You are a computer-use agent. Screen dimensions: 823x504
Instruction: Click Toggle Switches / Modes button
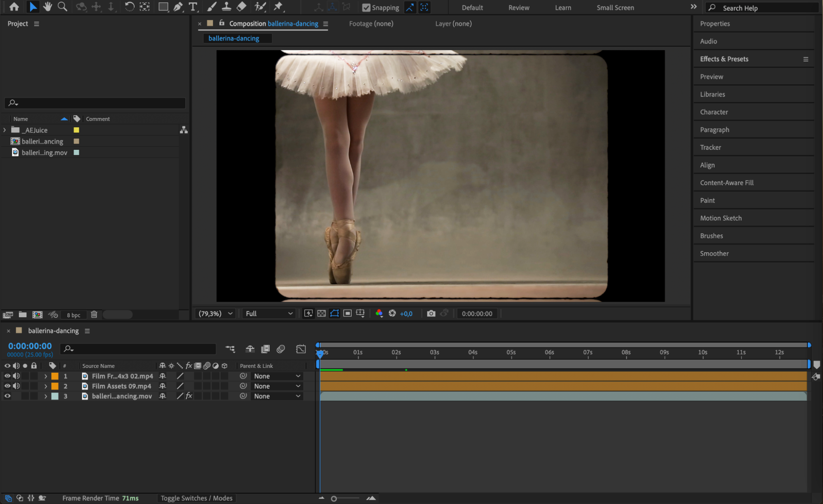(x=196, y=498)
